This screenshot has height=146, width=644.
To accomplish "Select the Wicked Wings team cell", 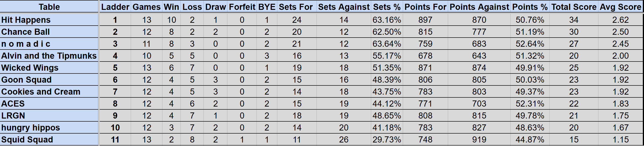I will [30, 68].
